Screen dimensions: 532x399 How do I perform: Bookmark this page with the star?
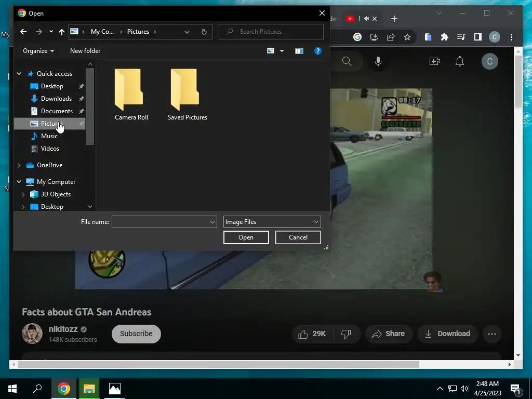407,37
